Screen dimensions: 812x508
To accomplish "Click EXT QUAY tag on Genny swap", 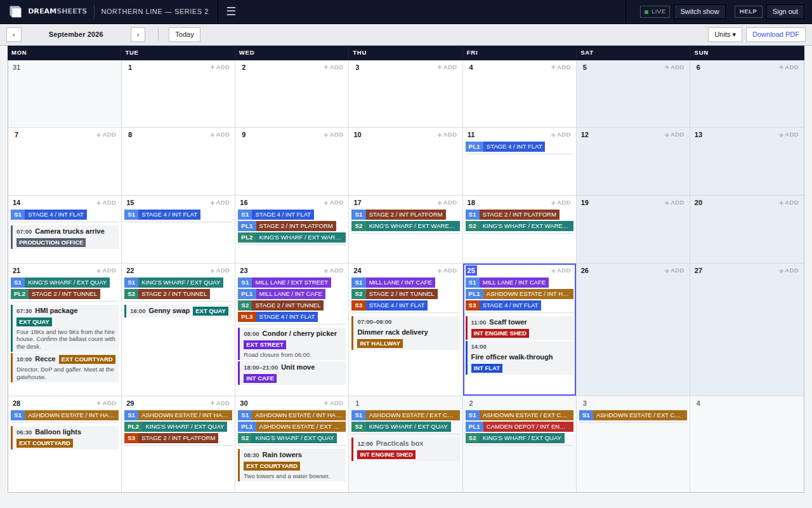I will coord(211,311).
